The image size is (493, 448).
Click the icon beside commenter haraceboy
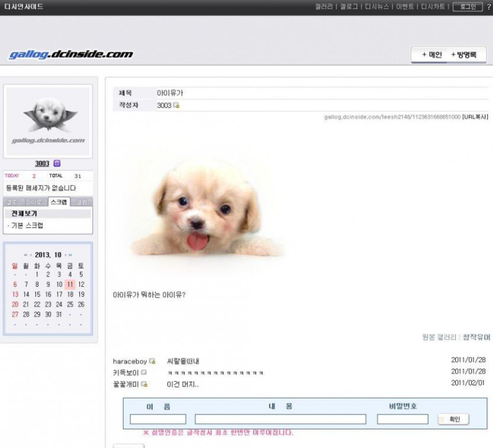pos(152,361)
